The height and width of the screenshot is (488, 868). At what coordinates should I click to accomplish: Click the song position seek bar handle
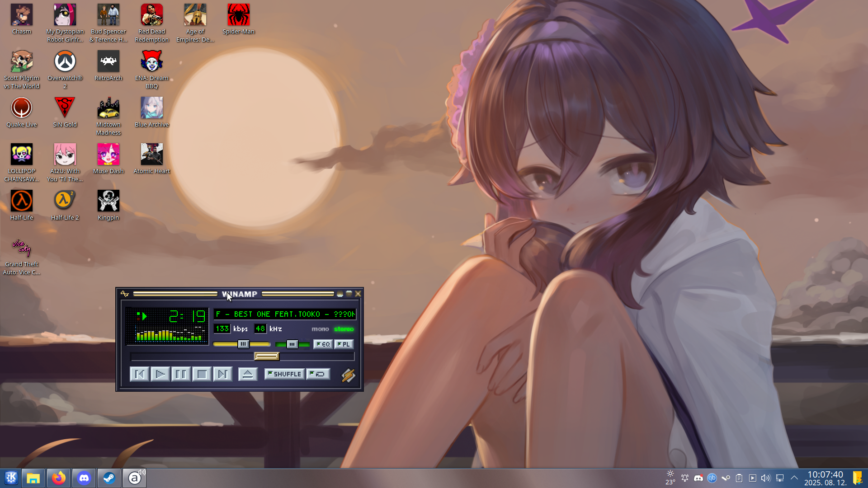click(x=267, y=357)
